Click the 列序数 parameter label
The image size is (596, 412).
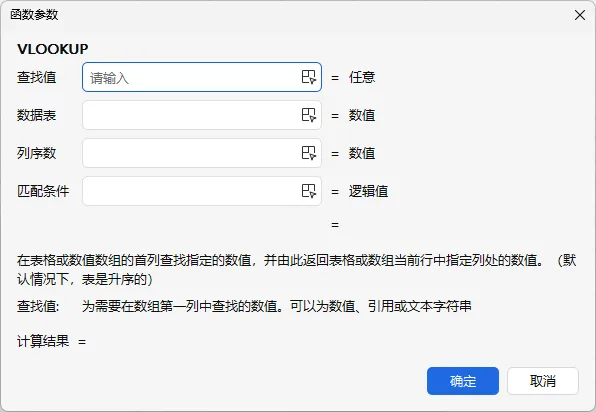click(x=36, y=153)
